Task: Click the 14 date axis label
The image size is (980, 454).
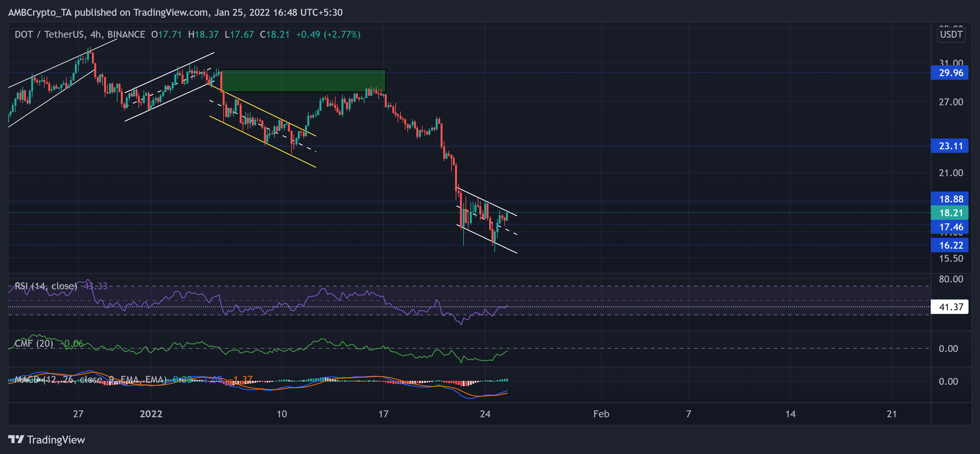Action: (790, 414)
